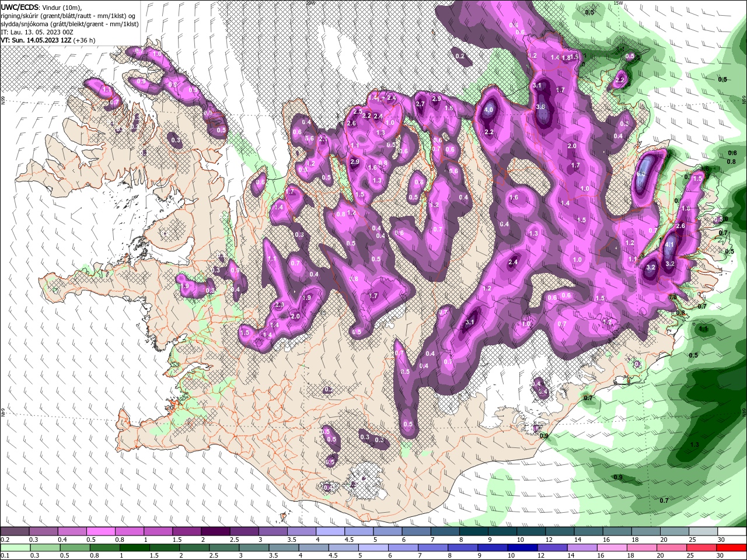Click the 4.1 value near the east coast

670,245
